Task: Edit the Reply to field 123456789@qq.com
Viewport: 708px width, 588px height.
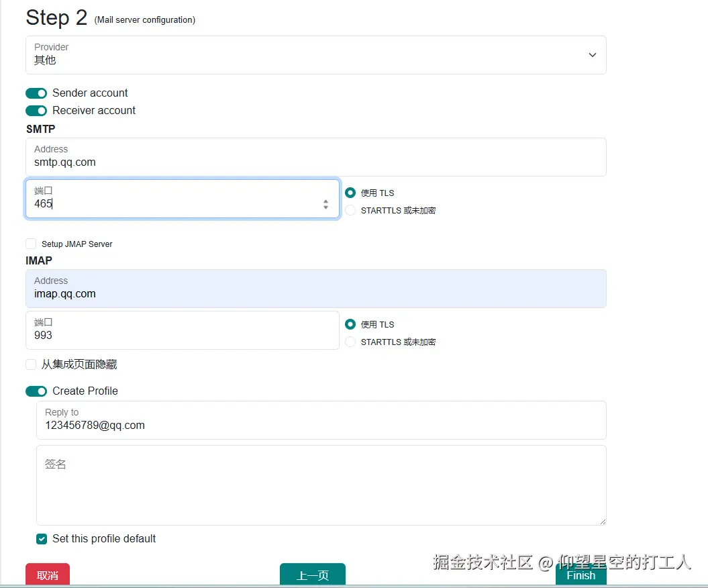Action: 321,420
